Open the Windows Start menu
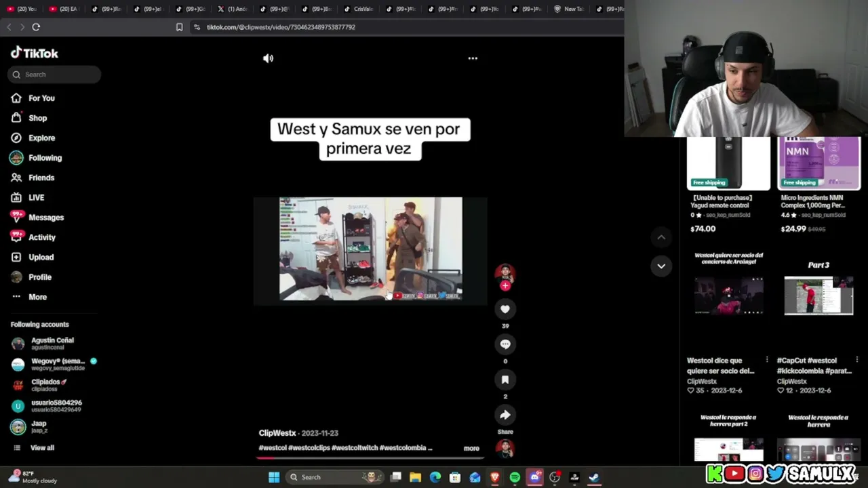Image resolution: width=868 pixels, height=488 pixels. pos(274,477)
